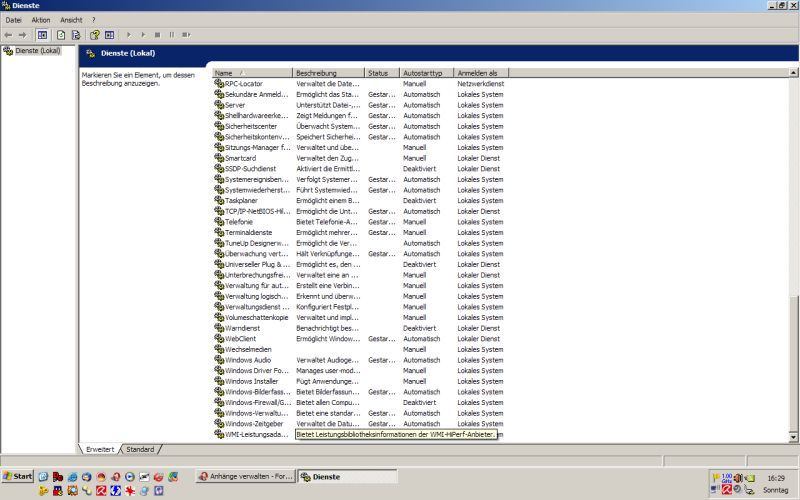Sort by the Anmelden als column header
800x500 pixels.
point(481,73)
